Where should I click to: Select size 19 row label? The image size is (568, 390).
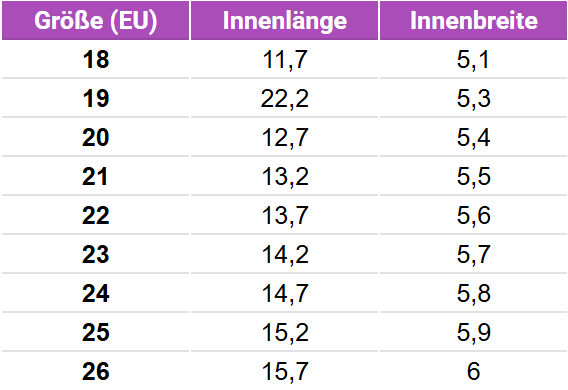[96, 98]
